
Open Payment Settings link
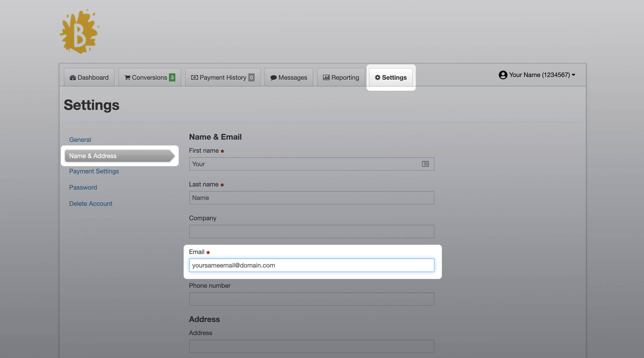[94, 171]
